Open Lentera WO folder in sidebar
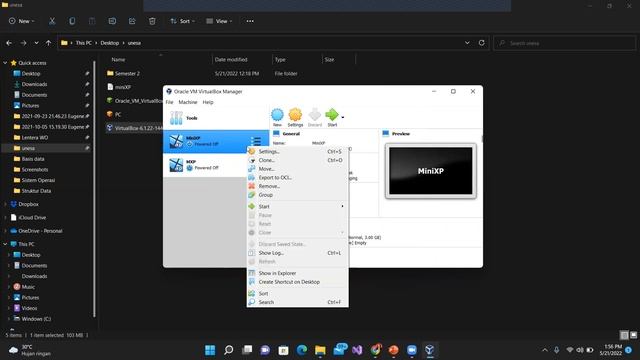Image resolution: width=640 pixels, height=360 pixels. (35, 138)
